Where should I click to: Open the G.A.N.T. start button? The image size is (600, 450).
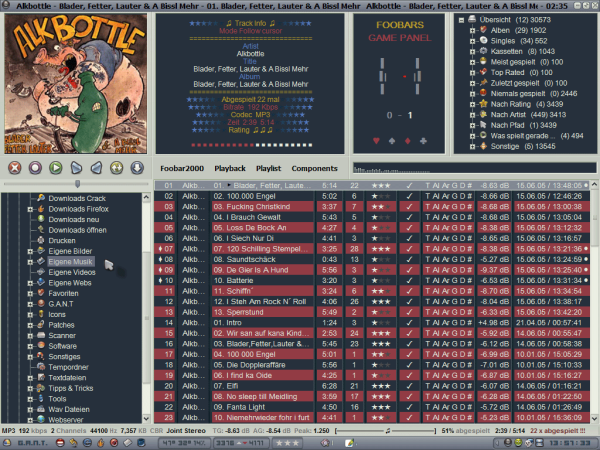(x=26, y=443)
